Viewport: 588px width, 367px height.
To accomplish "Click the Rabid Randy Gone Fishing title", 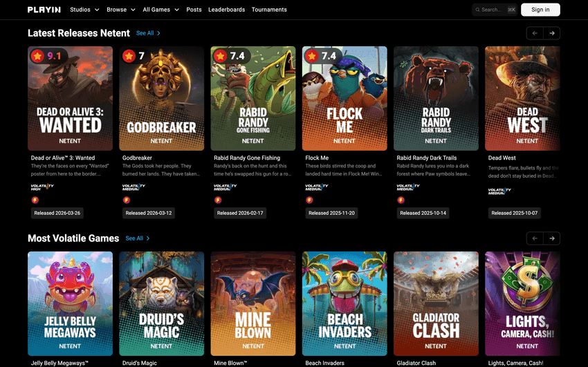I will [247, 158].
